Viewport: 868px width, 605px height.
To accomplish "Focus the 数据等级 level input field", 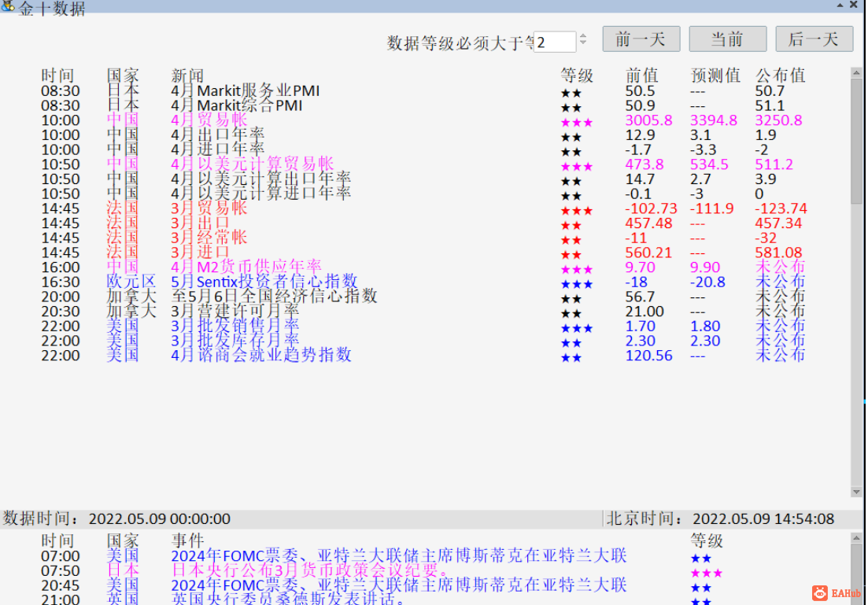I will tap(555, 42).
